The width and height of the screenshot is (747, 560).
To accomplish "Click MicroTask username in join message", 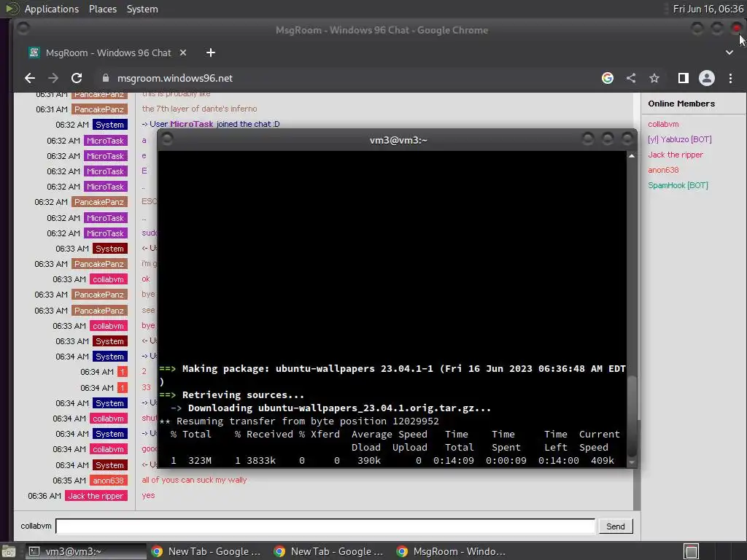I will [x=192, y=124].
